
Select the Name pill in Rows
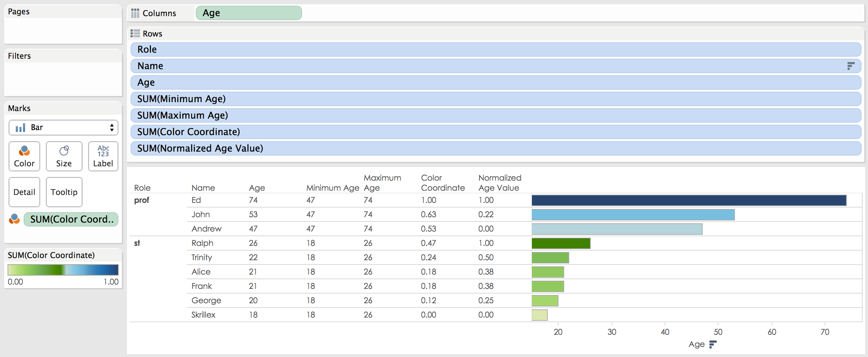pyautogui.click(x=496, y=66)
